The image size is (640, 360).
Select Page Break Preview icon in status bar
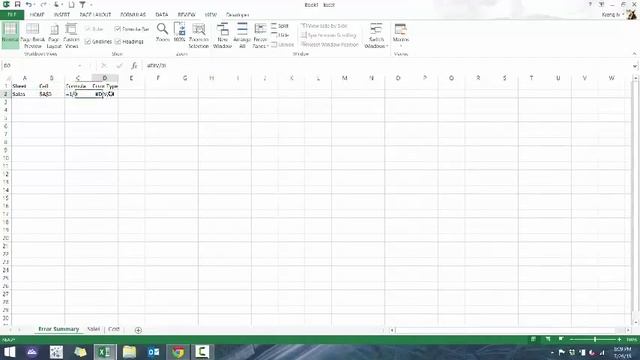point(561,339)
